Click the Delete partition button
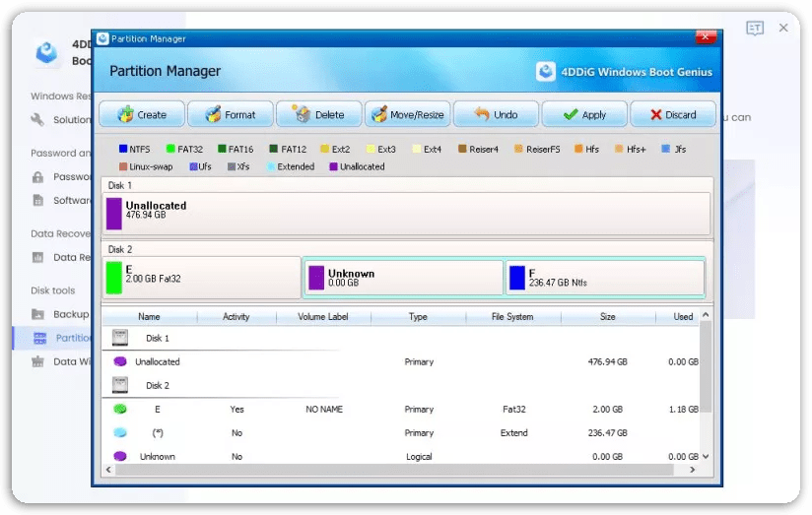Screen dimensions: 812x515 tap(319, 114)
